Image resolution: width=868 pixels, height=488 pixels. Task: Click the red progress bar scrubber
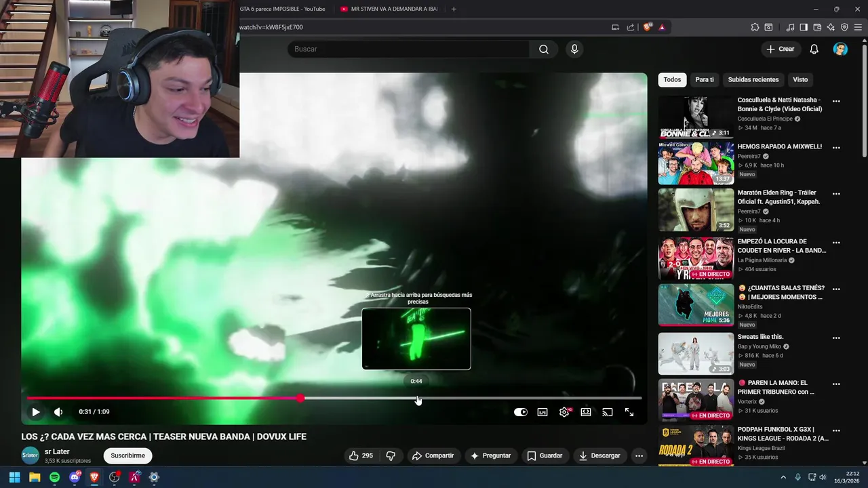300,399
